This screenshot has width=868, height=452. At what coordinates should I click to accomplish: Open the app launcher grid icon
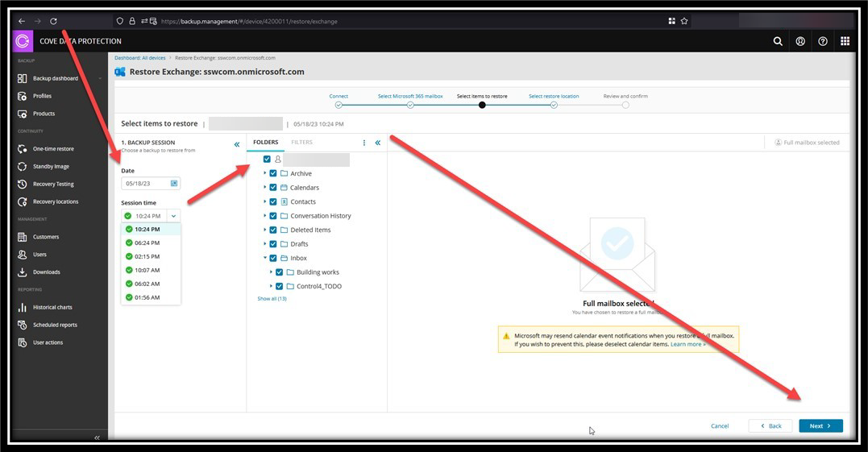(x=845, y=41)
